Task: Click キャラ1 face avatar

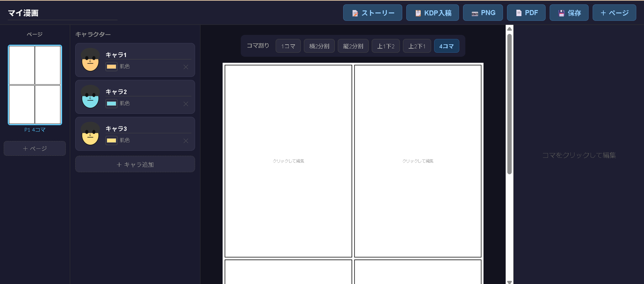Action: pos(90,60)
